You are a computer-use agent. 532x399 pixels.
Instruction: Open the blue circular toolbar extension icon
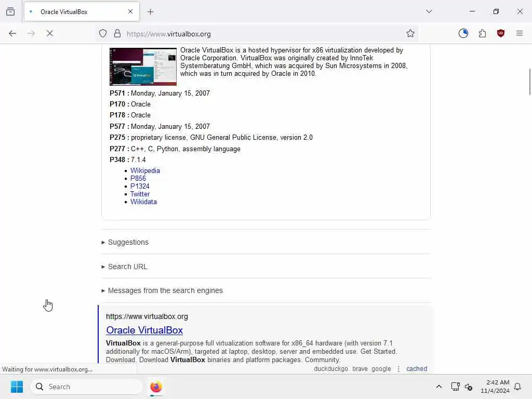463,33
